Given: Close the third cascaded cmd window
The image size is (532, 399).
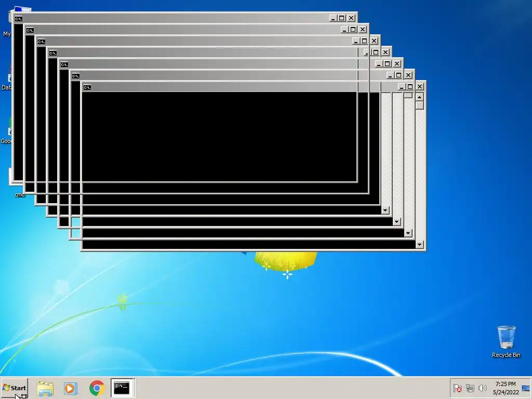Looking at the screenshot, I should [x=374, y=41].
